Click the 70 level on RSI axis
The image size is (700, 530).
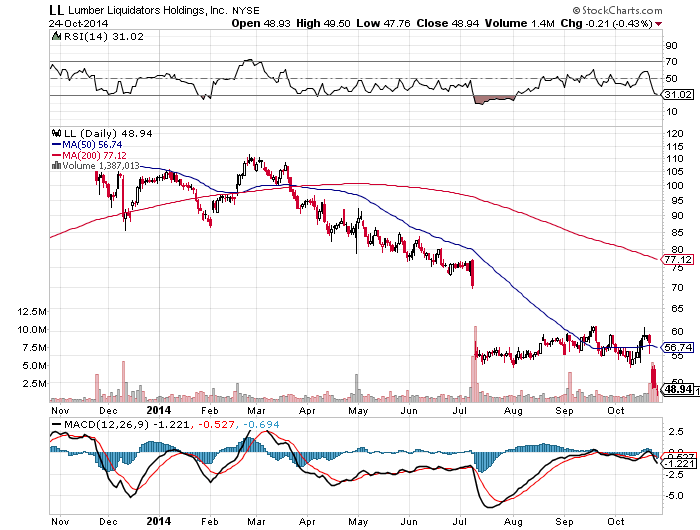coord(671,62)
